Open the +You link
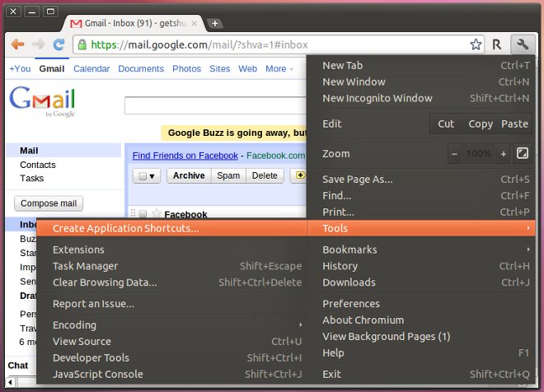Screen dimensions: 544x392 [20, 68]
